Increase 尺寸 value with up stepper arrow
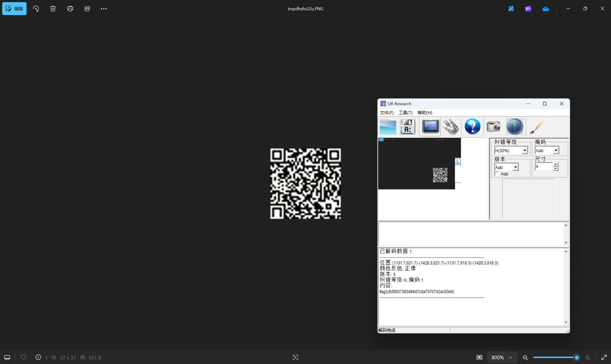 [556, 164]
